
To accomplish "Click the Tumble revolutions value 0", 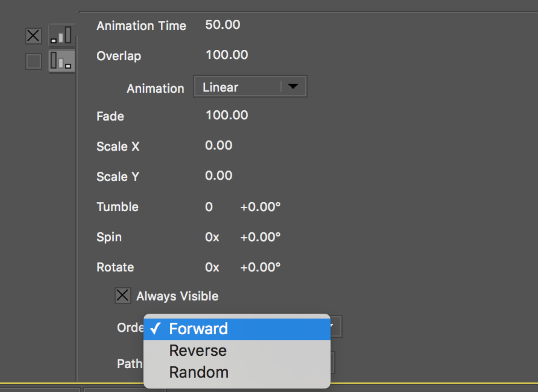I will click(x=209, y=207).
